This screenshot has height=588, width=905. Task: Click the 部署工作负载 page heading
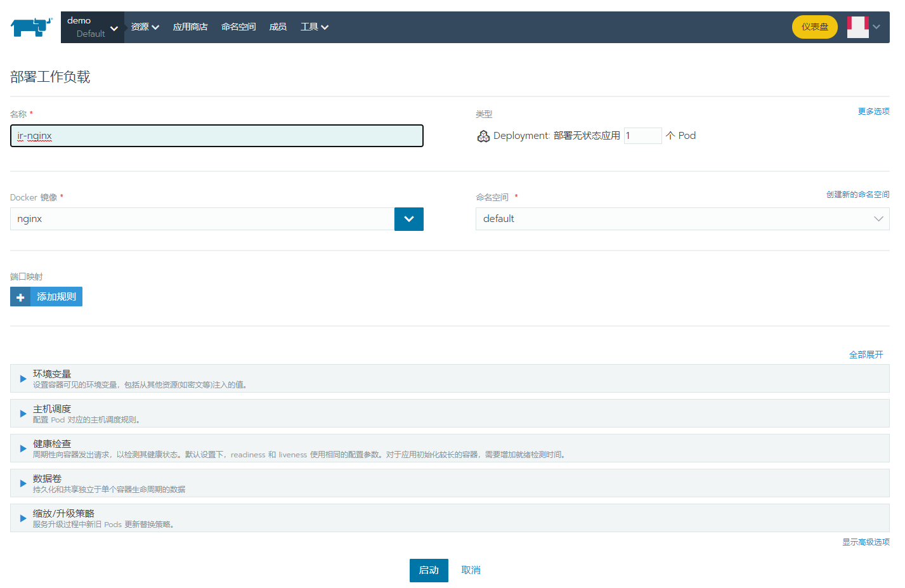(x=50, y=77)
